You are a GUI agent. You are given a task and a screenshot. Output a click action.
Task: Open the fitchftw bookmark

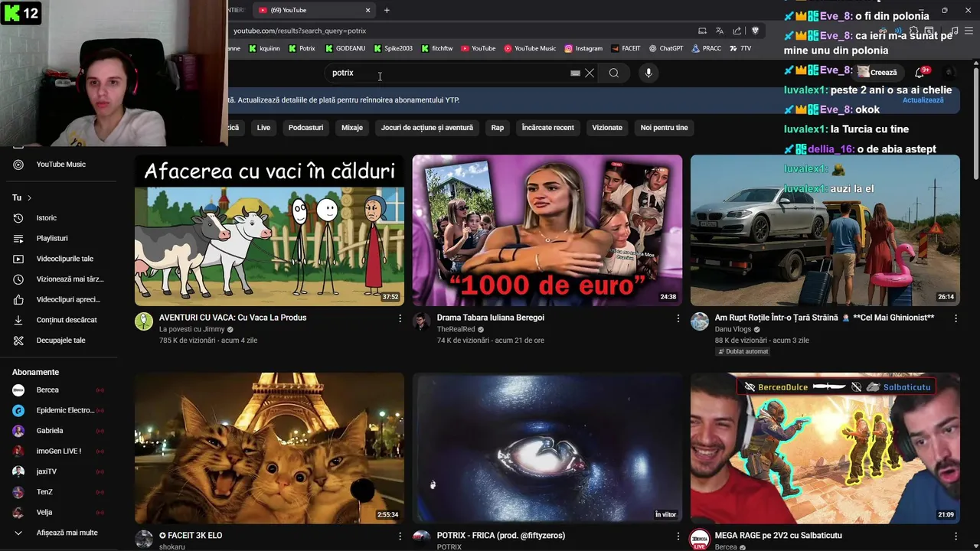point(437,48)
